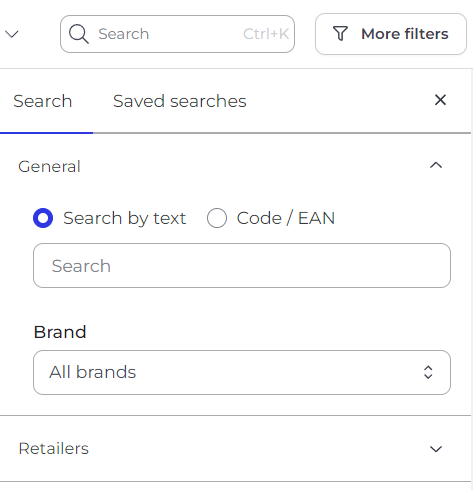Viewport: 473px width, 490px height.
Task: Click the Ctrl+K shortcut hint
Action: tap(266, 34)
